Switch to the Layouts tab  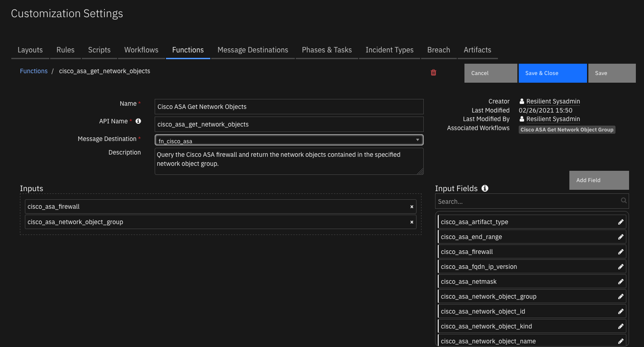click(x=30, y=50)
